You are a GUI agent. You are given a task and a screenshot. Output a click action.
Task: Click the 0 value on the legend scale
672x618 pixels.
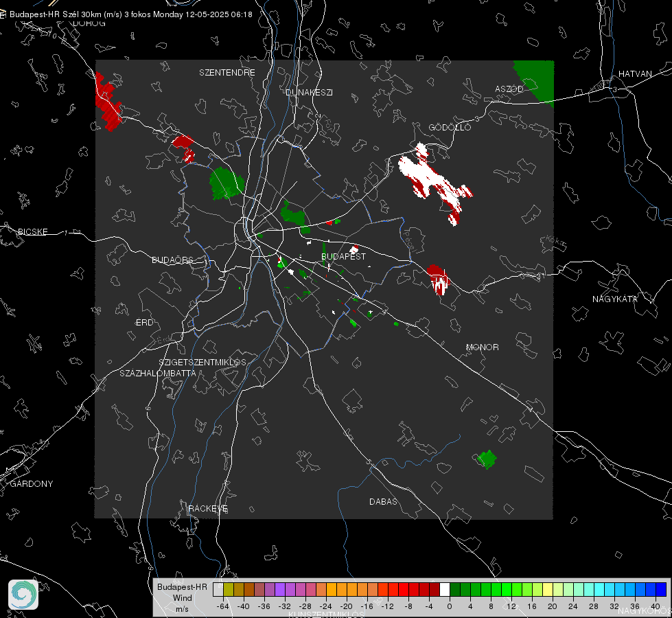point(449,606)
